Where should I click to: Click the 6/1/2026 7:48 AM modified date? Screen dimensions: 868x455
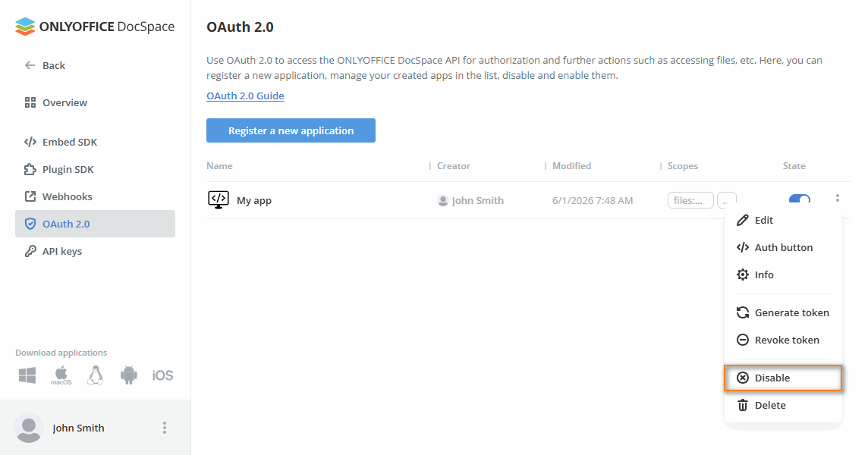click(x=593, y=200)
